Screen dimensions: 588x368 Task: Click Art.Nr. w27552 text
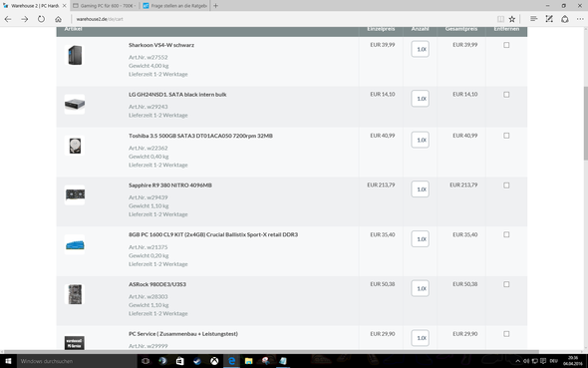148,58
